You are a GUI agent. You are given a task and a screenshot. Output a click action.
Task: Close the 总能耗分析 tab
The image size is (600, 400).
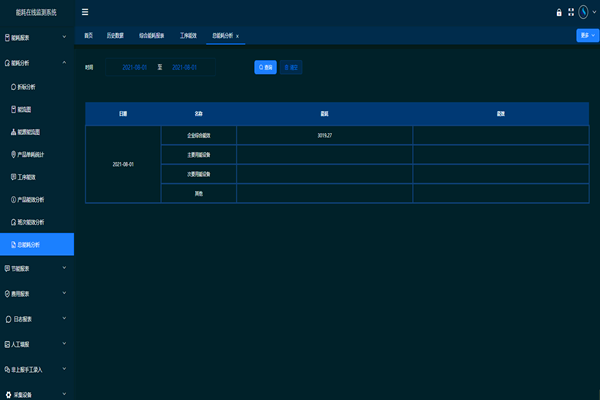tap(237, 36)
